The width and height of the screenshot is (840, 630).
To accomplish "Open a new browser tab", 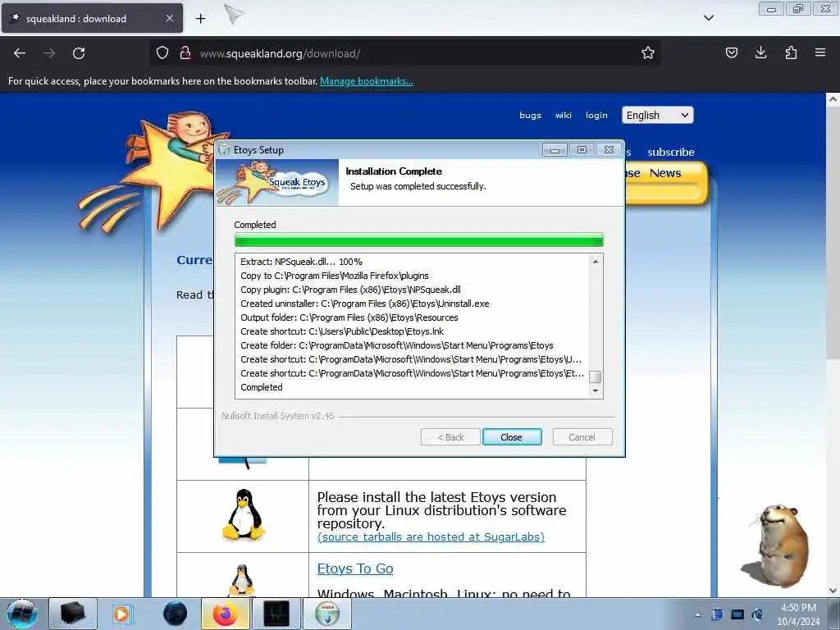I will (200, 19).
